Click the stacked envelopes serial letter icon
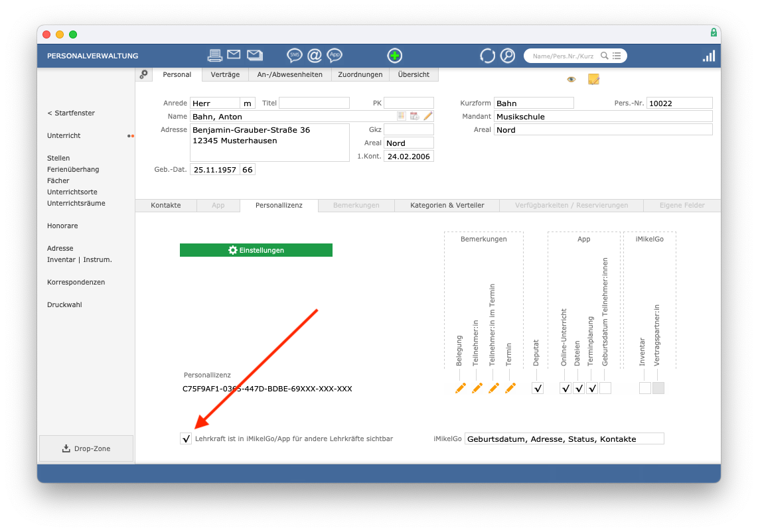 pyautogui.click(x=255, y=55)
